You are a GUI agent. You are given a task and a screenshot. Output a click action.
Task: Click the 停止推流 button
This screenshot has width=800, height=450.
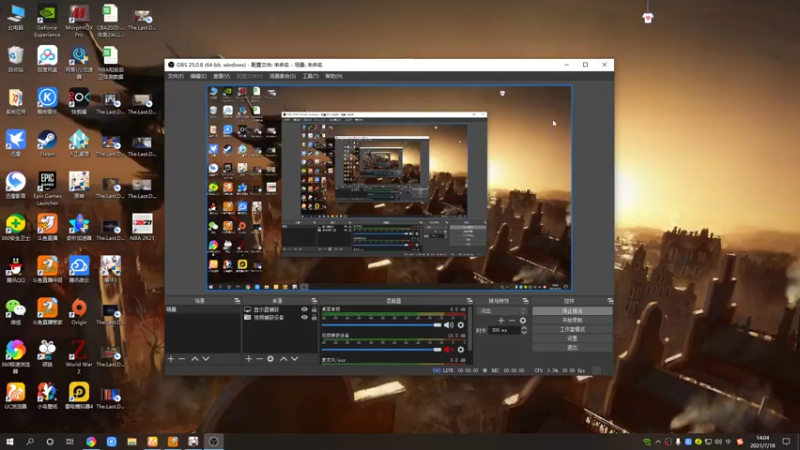(x=572, y=311)
